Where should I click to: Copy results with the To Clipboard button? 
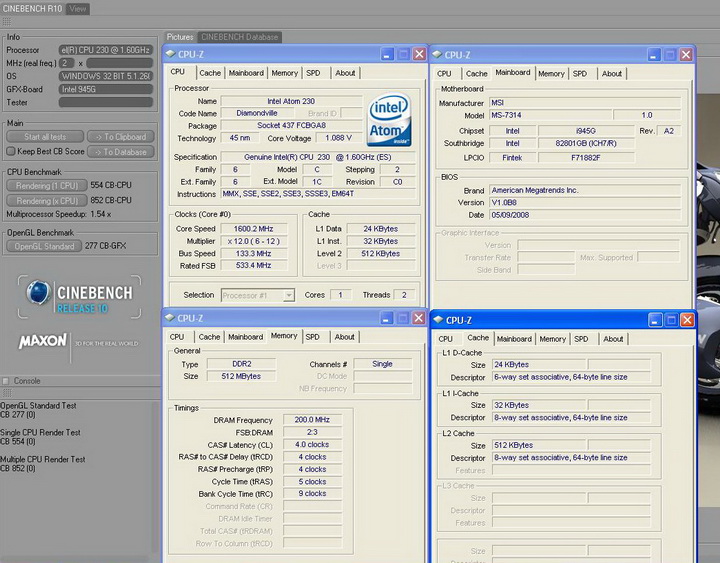(120, 137)
